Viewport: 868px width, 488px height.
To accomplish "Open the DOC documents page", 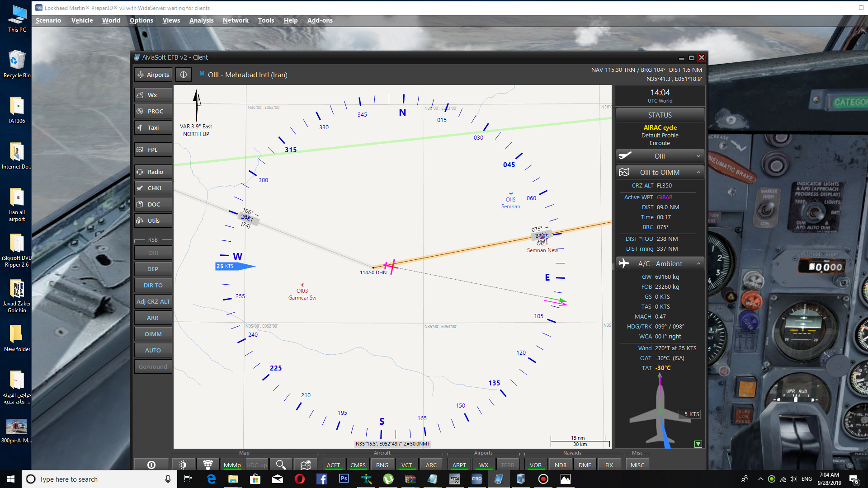I will click(x=153, y=204).
